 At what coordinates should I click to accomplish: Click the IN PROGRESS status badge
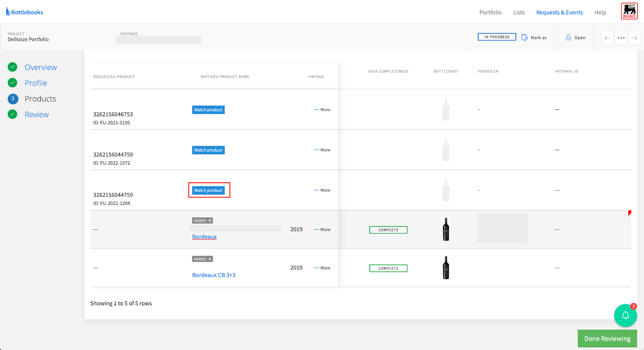point(497,37)
